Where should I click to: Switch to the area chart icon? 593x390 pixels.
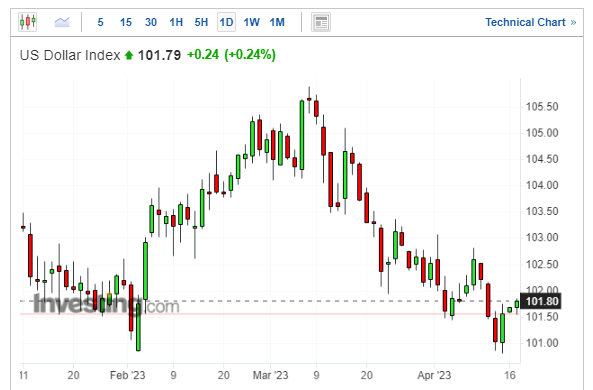click(x=62, y=22)
